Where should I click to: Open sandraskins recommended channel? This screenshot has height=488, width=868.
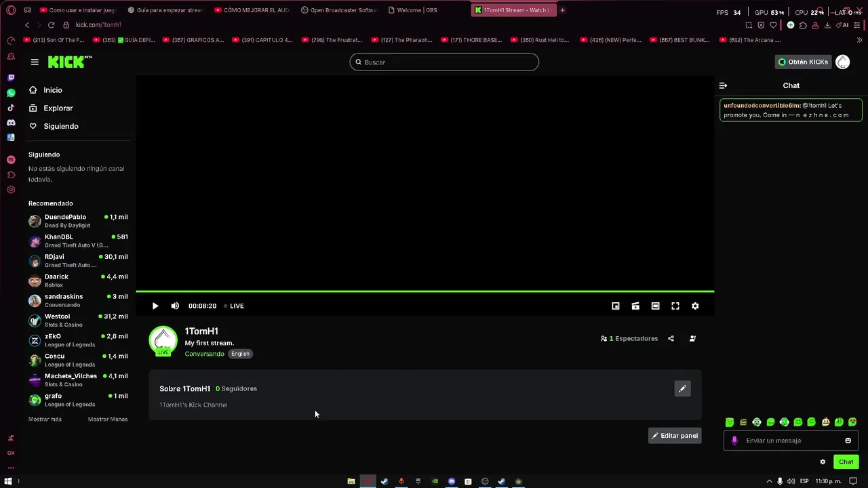tap(78, 300)
